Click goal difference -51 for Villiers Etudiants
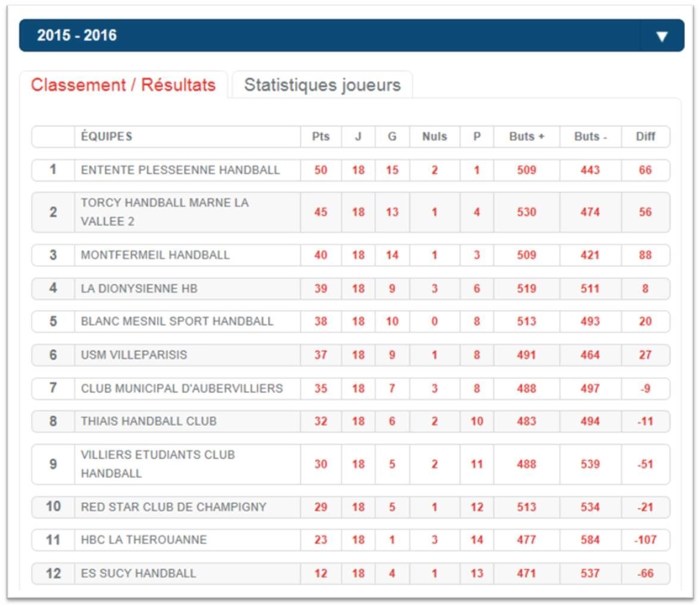The height and width of the screenshot is (607, 700). pos(645,464)
